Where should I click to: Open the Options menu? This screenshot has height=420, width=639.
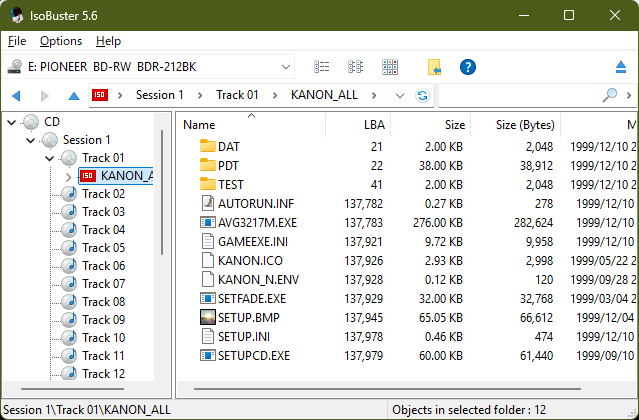(x=61, y=41)
